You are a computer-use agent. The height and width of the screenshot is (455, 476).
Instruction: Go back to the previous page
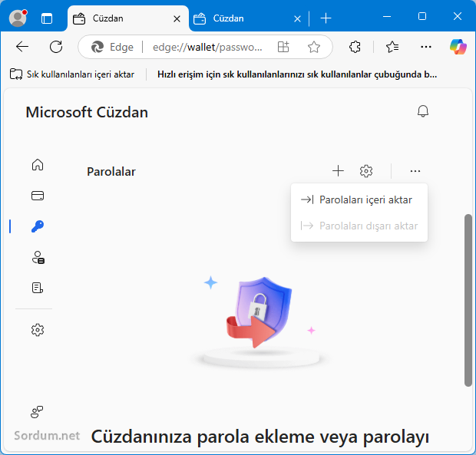point(22,47)
